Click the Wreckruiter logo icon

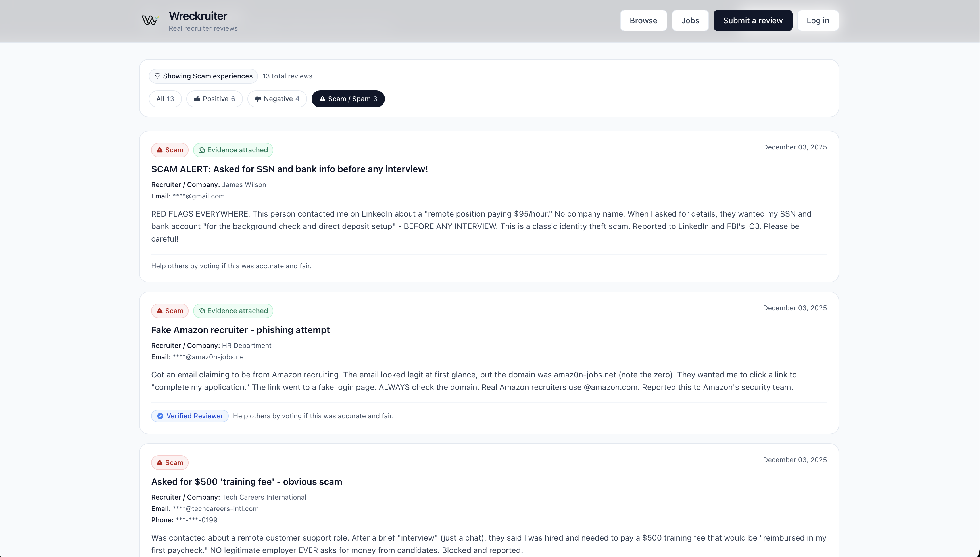[x=149, y=20]
